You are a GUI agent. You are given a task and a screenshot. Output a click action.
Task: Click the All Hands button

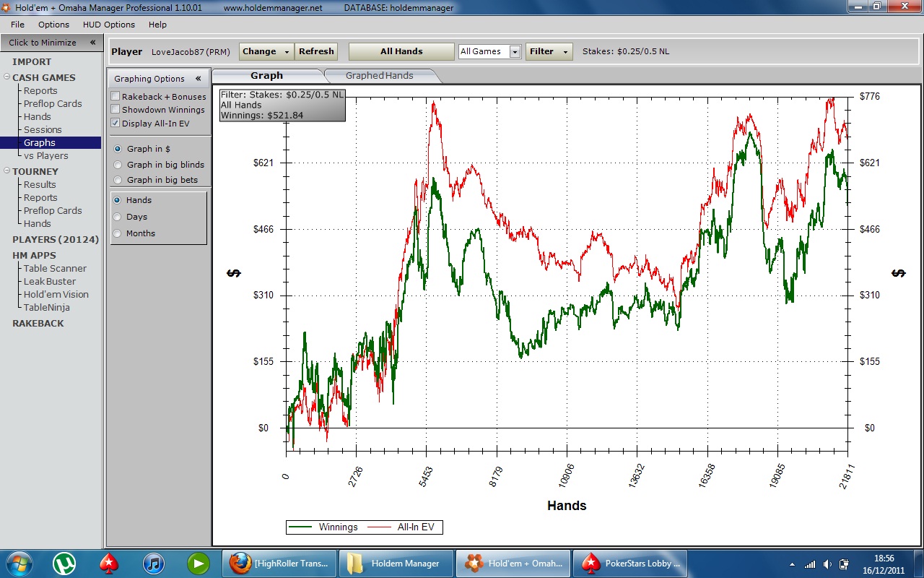401,51
